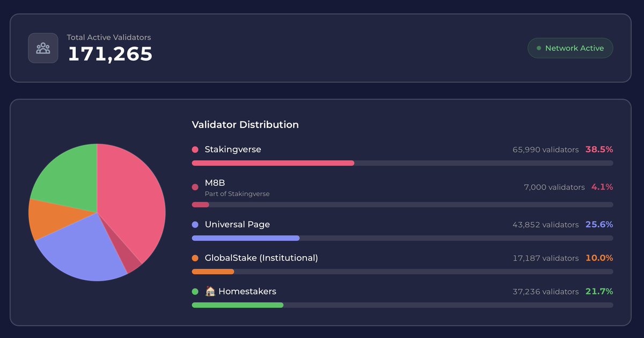Viewport: 644px width, 338px height.
Task: Click the 10.0% percentage
Action: point(599,258)
